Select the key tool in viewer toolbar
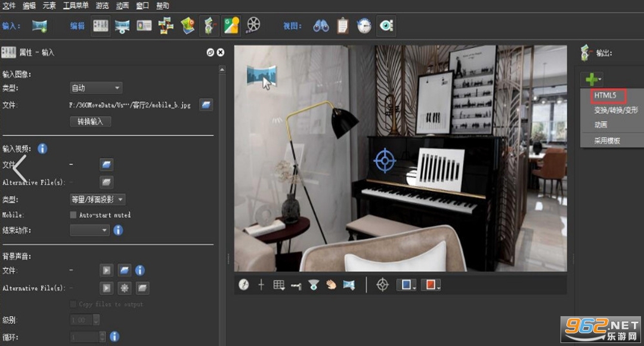This screenshot has width=644, height=346. point(296,285)
